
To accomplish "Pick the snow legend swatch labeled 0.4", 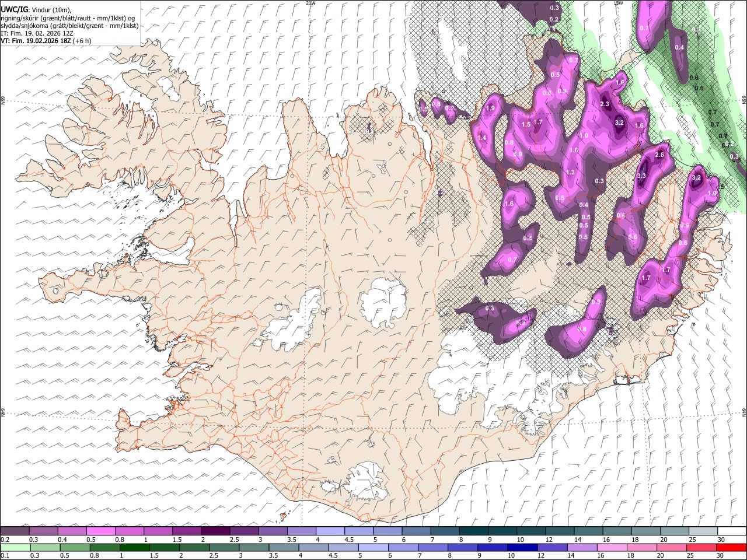I will pyautogui.click(x=72, y=531).
